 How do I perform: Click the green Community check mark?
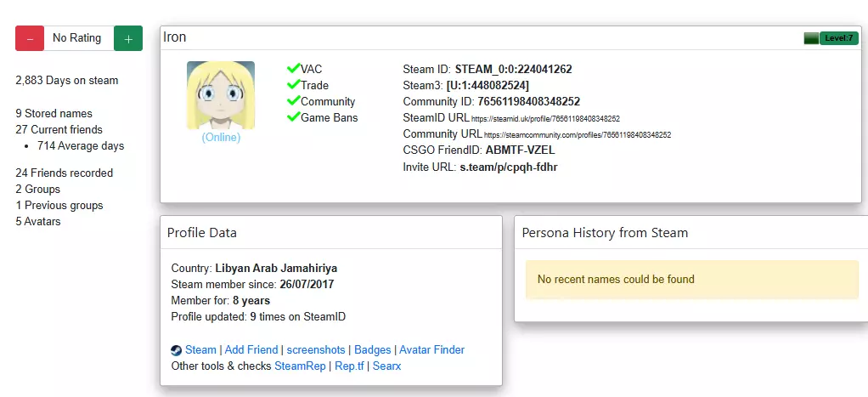(x=293, y=101)
